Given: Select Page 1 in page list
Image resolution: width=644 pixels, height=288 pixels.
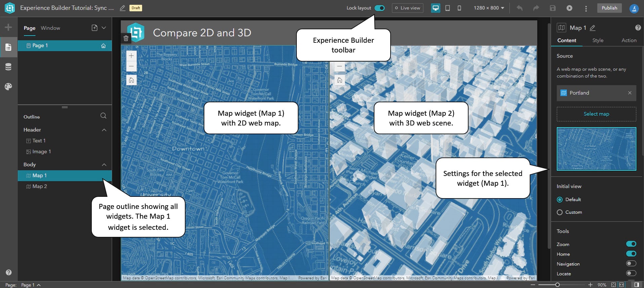Looking at the screenshot, I should point(65,46).
